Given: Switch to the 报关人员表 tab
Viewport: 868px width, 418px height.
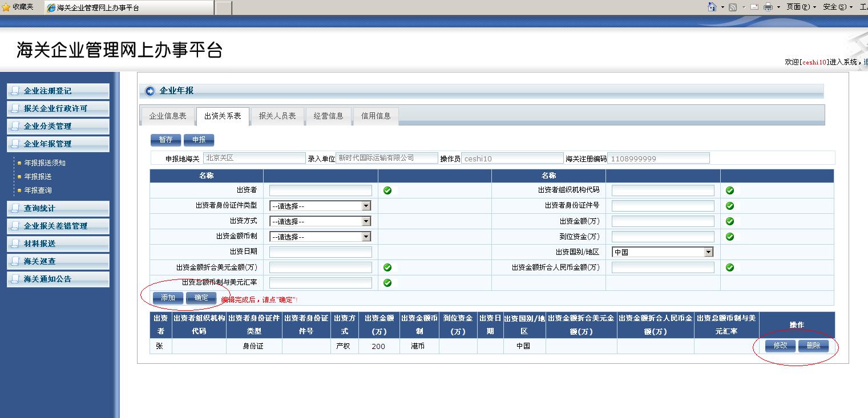Looking at the screenshot, I should (x=277, y=116).
